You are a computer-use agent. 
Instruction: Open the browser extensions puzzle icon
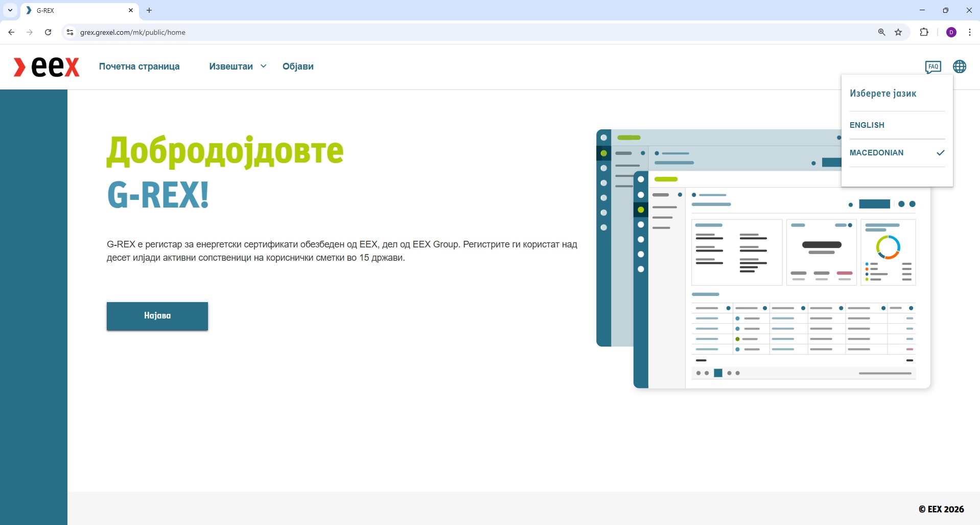click(924, 32)
